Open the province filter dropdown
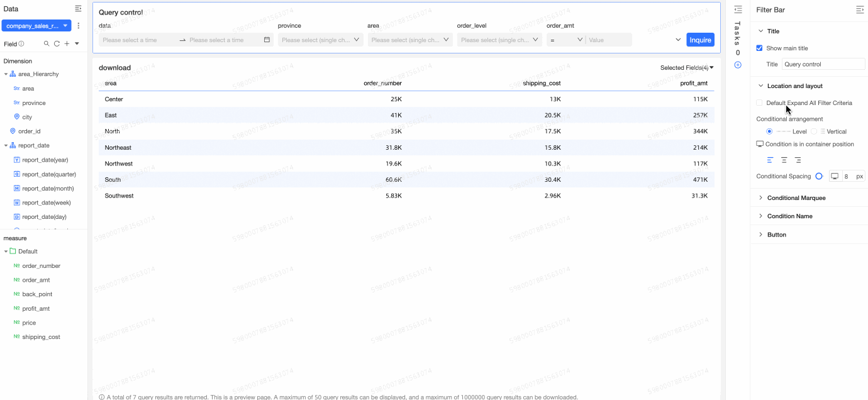Viewport: 868px width, 400px height. coord(321,40)
